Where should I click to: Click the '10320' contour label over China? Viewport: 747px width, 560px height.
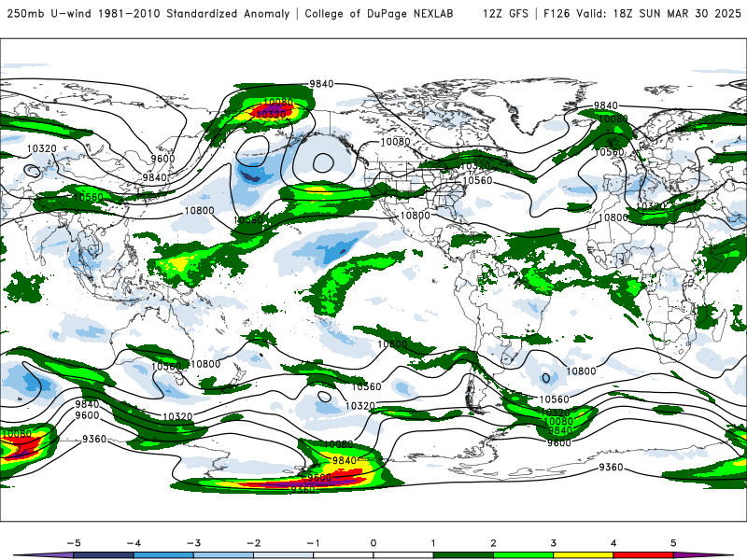coord(41,148)
